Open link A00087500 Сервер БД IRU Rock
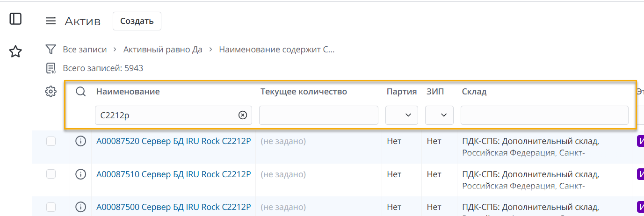The height and width of the screenshot is (216, 644). (174, 207)
